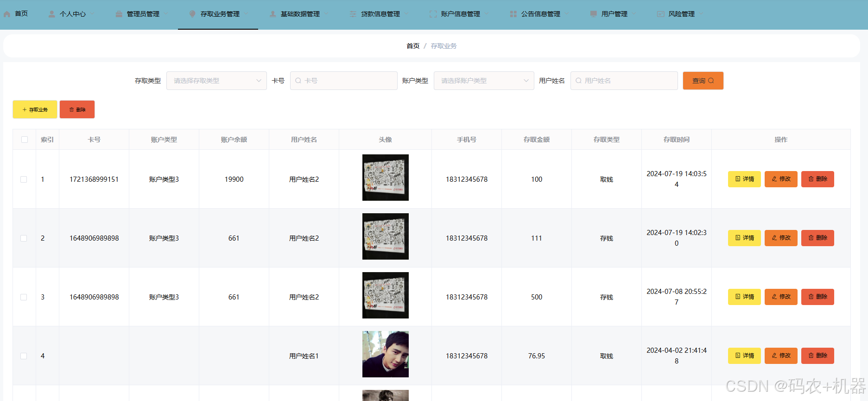This screenshot has width=868, height=401.
Task: Expand the 管理员管理 menu arrow
Action: click(x=166, y=14)
